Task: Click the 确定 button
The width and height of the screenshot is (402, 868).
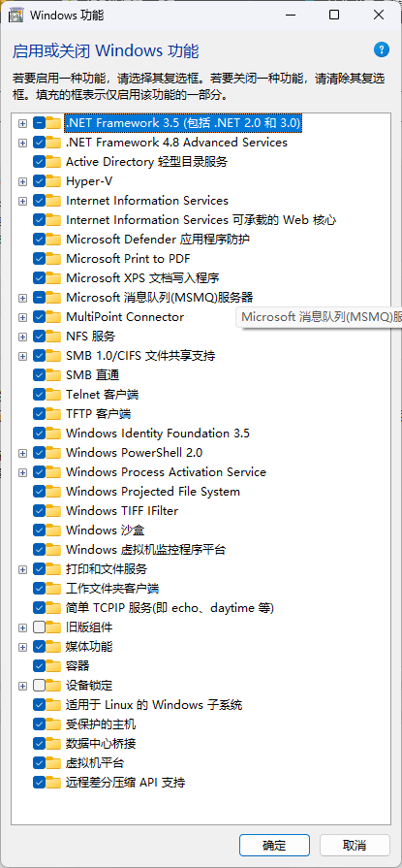Action: [274, 846]
